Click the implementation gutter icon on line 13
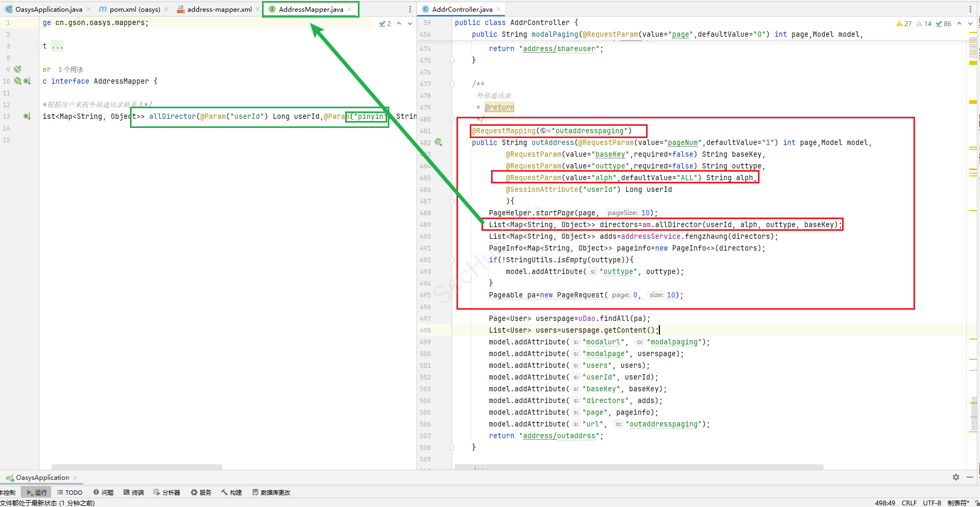The width and height of the screenshot is (980, 507). (x=27, y=116)
